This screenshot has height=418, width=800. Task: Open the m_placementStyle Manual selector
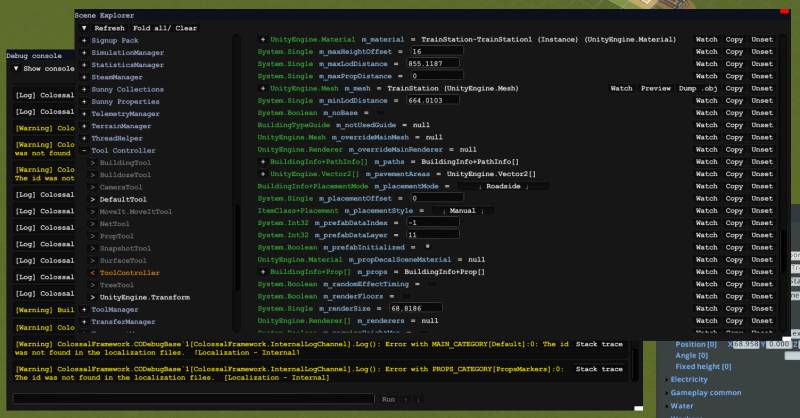(462, 211)
